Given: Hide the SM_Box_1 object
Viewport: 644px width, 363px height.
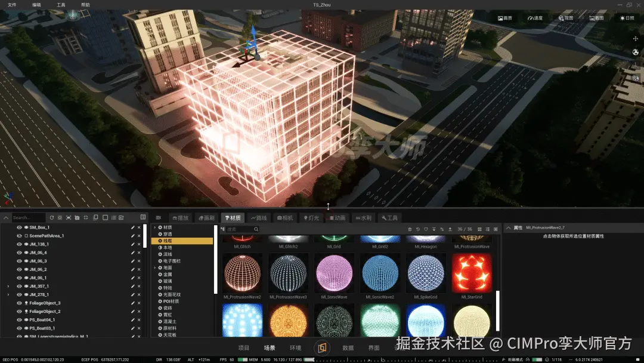Looking at the screenshot, I should (x=19, y=227).
